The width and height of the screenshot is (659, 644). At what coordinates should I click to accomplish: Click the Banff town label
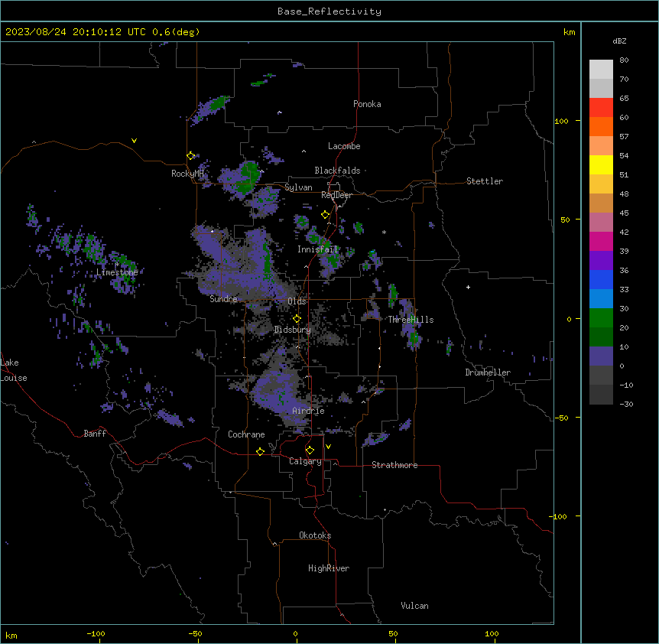click(95, 434)
